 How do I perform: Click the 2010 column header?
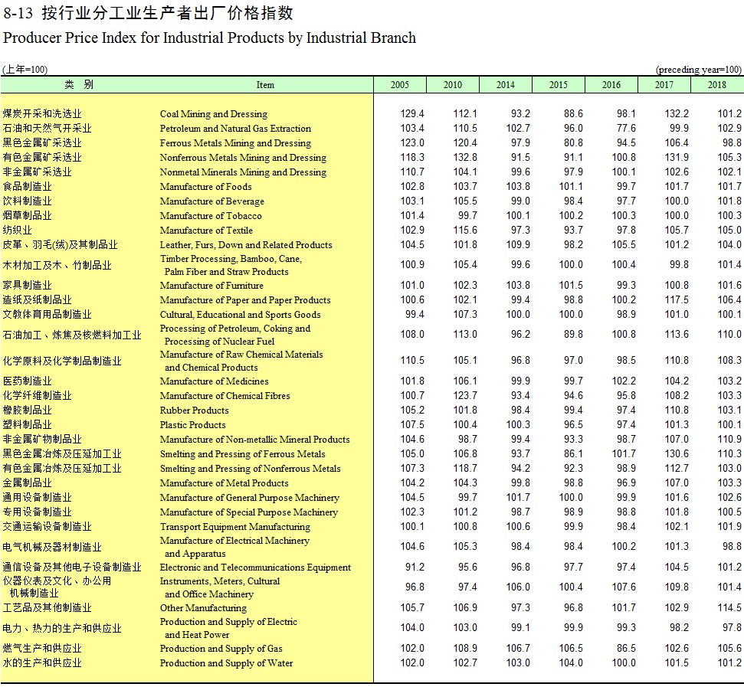coord(453,85)
